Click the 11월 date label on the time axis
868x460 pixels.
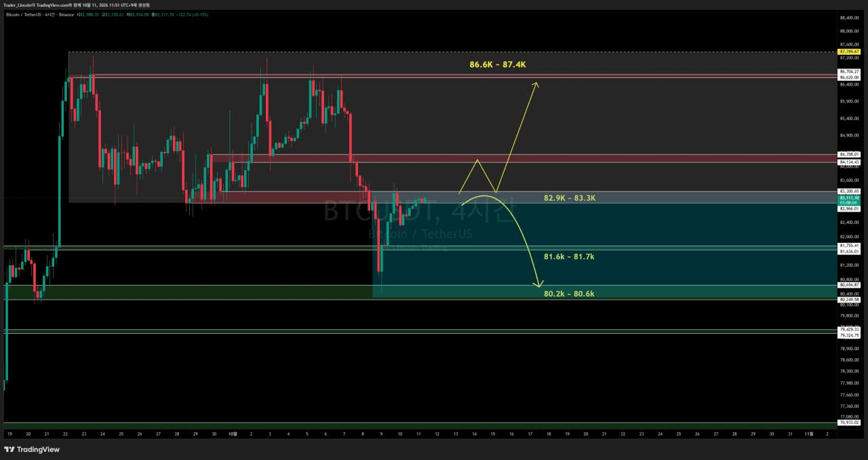(809, 433)
